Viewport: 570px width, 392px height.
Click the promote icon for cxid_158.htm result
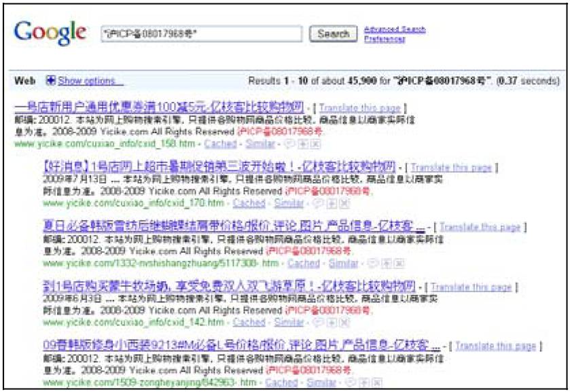pyautogui.click(x=302, y=144)
